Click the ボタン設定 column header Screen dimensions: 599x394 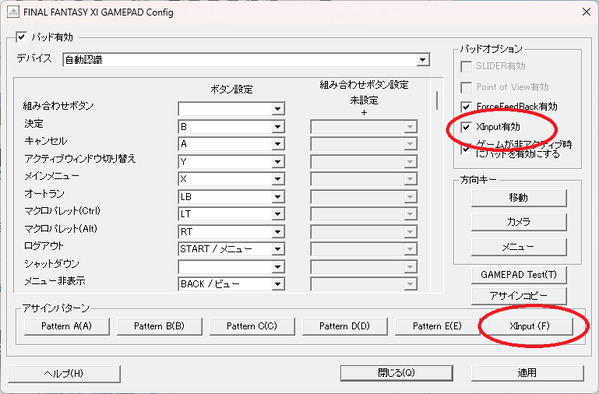[x=232, y=90]
